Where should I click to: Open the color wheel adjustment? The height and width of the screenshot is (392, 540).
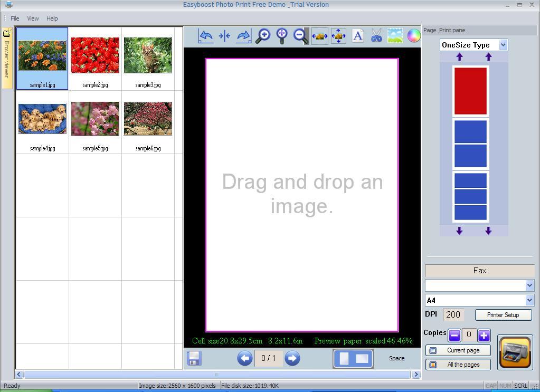tap(414, 35)
